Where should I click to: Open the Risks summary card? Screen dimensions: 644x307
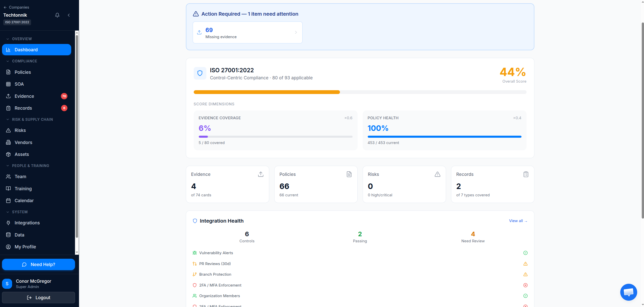coord(404,184)
